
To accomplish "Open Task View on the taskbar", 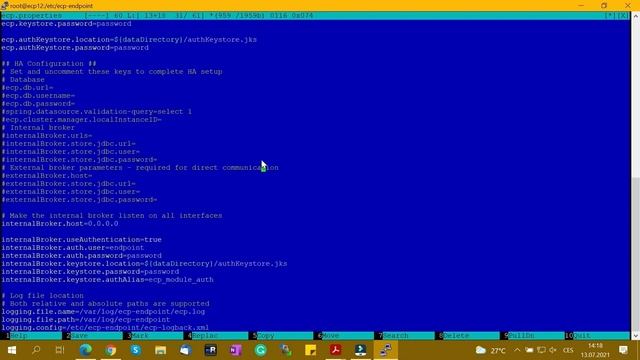I will tap(60, 350).
